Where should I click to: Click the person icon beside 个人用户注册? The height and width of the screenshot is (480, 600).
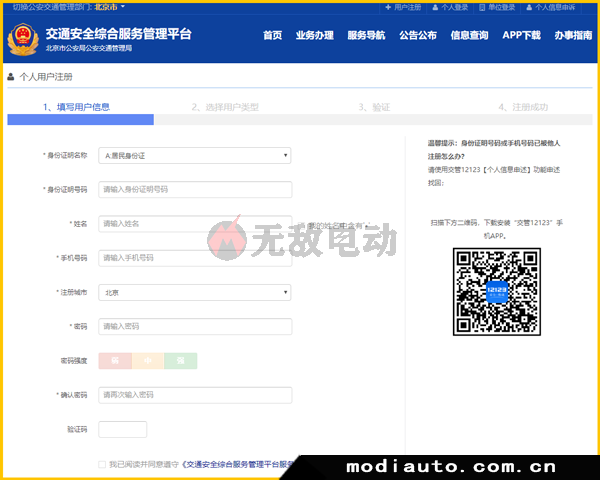11,76
